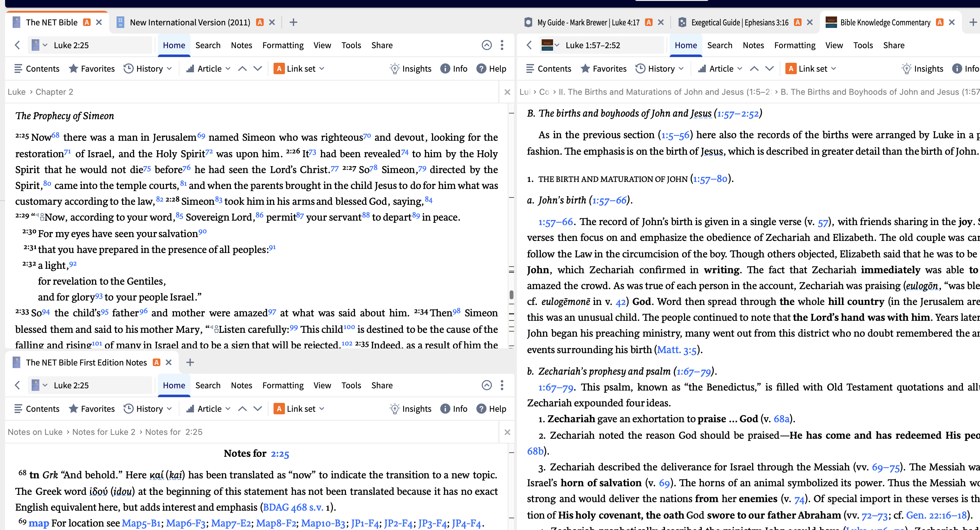980x530 pixels.
Task: Toggle link set A badge on Commentary tab
Action: [x=940, y=23]
